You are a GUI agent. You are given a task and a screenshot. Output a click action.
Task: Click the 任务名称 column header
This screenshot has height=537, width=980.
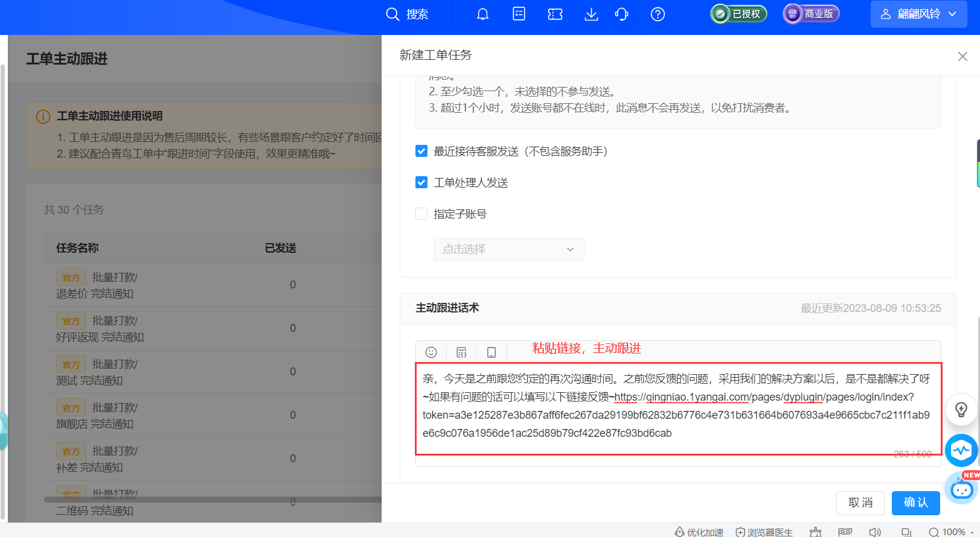click(77, 248)
